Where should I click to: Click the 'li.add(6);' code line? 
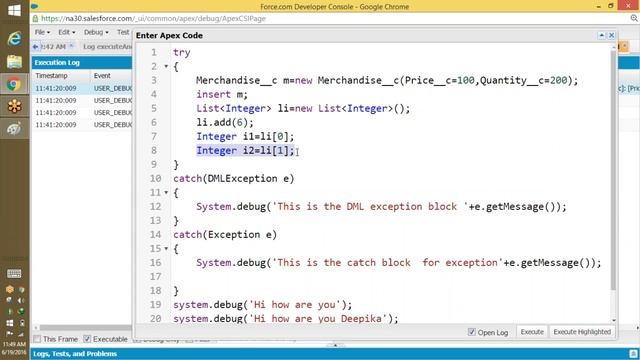225,122
